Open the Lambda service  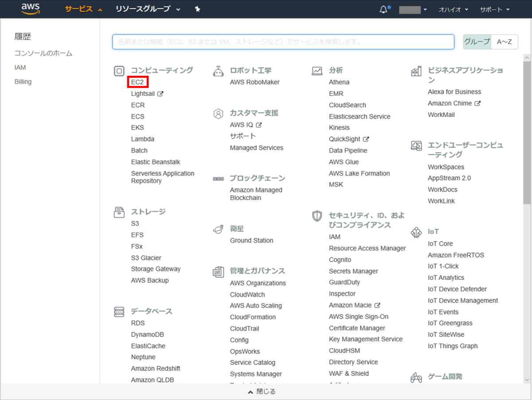(x=143, y=139)
